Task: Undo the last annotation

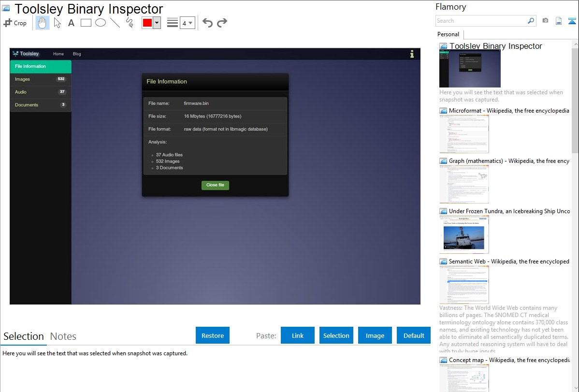Action: point(207,23)
